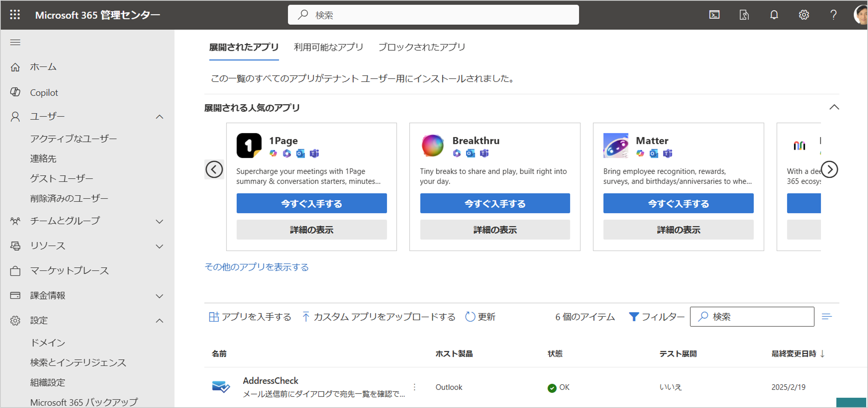This screenshot has width=868, height=408.
Task: Click カスタム アプリをアップロードする button
Action: point(379,317)
